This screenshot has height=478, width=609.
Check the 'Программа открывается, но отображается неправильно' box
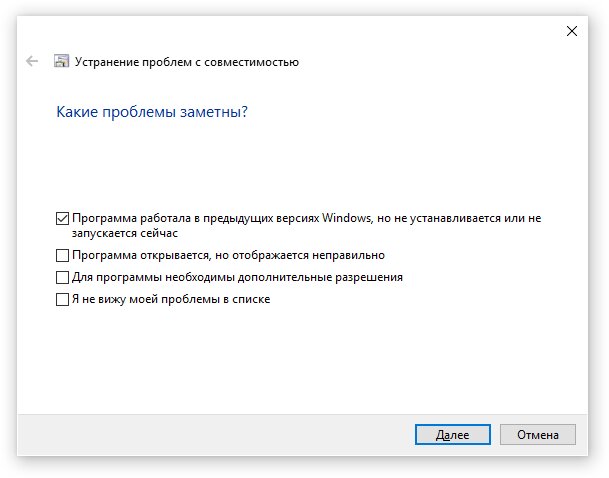coord(62,256)
